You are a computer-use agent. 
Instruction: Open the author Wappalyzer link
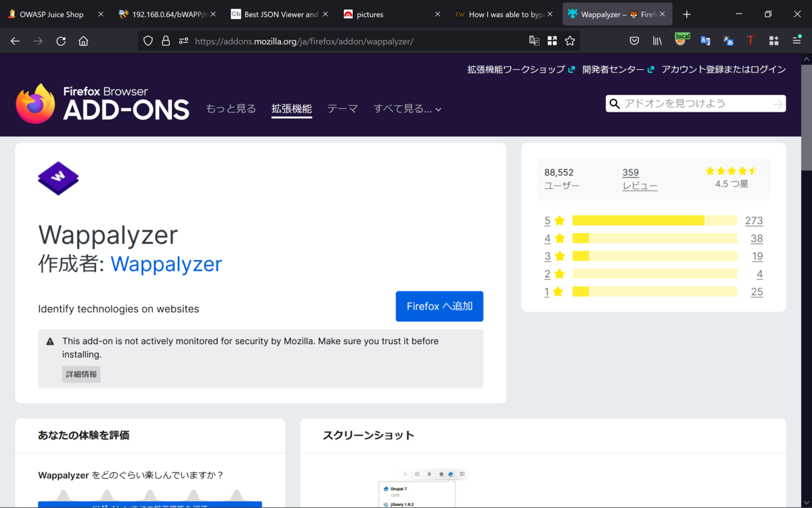click(x=166, y=263)
